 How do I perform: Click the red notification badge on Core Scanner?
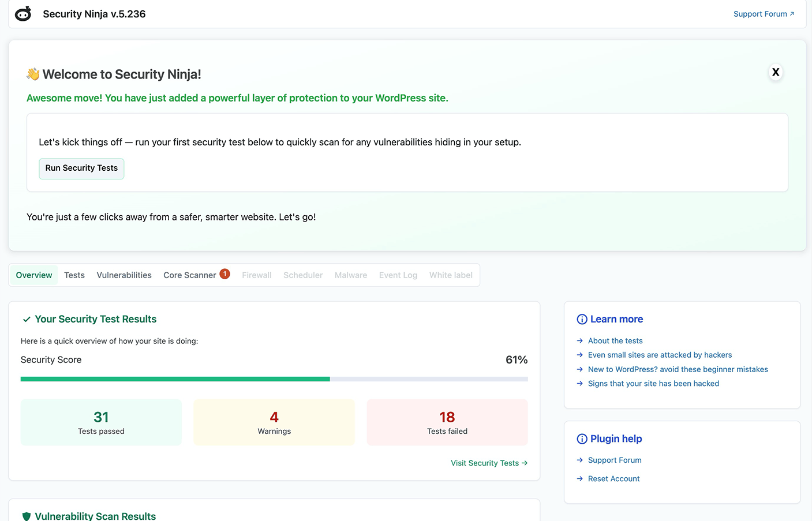coord(224,274)
